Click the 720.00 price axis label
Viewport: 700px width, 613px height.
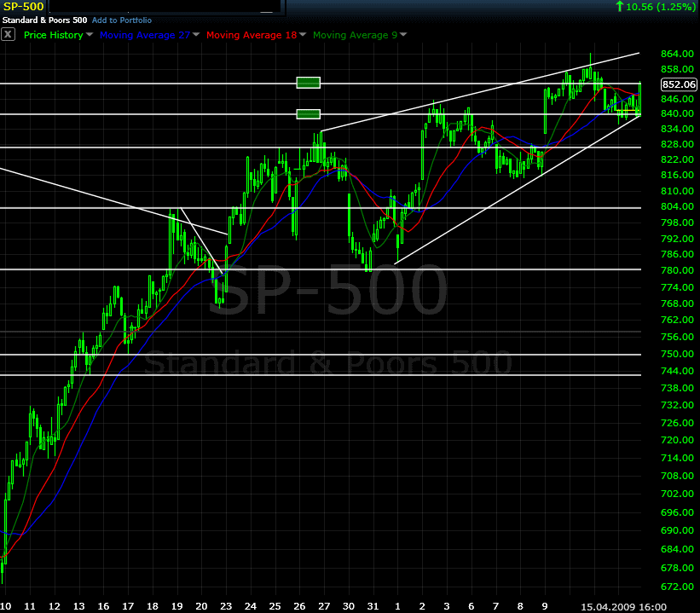pyautogui.click(x=677, y=440)
